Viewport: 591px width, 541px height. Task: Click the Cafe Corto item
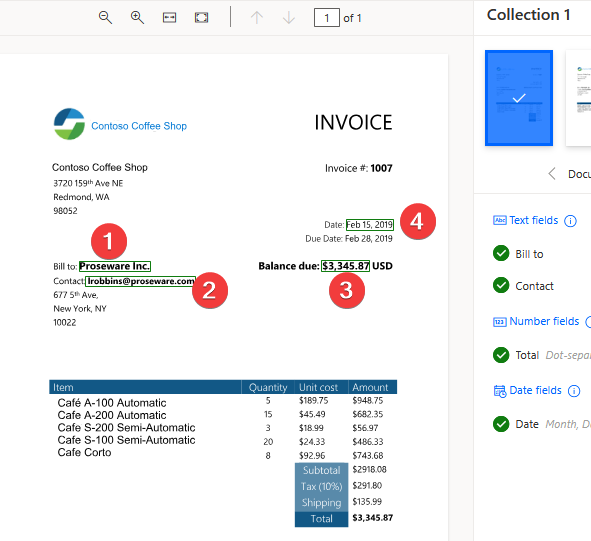click(84, 452)
